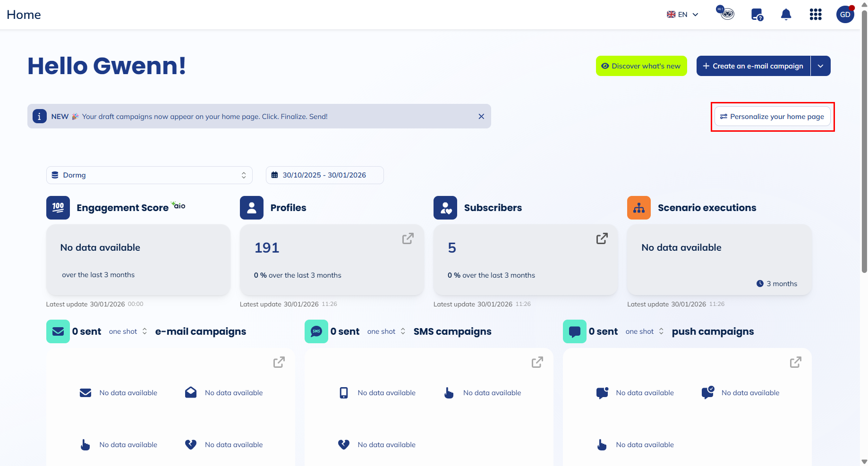Open the e-mail campaigns external link
The height and width of the screenshot is (466, 868).
[279, 362]
